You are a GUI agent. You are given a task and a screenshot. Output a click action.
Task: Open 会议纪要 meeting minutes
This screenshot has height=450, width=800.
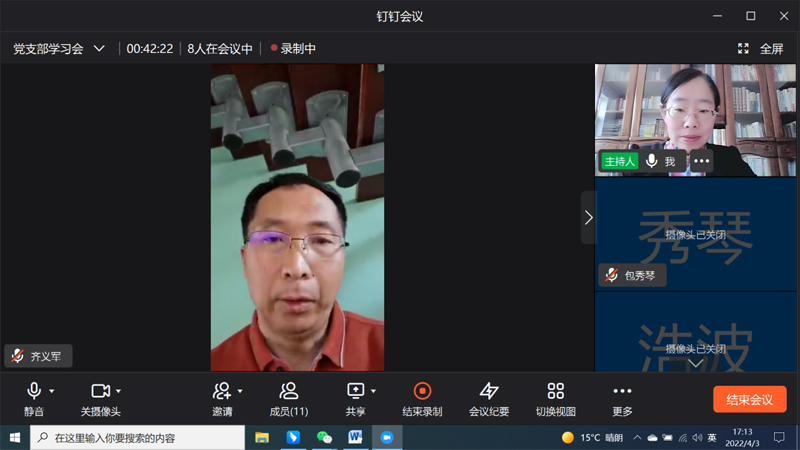tap(489, 391)
